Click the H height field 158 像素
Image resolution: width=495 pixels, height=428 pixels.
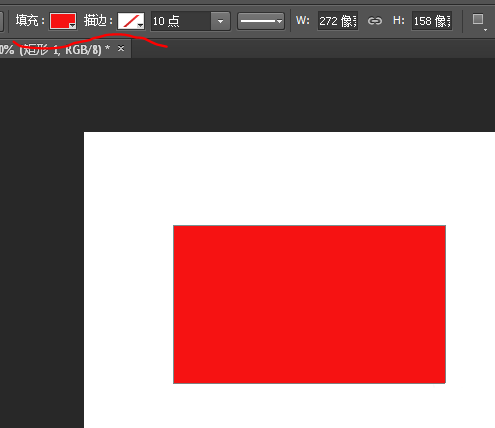(432, 21)
